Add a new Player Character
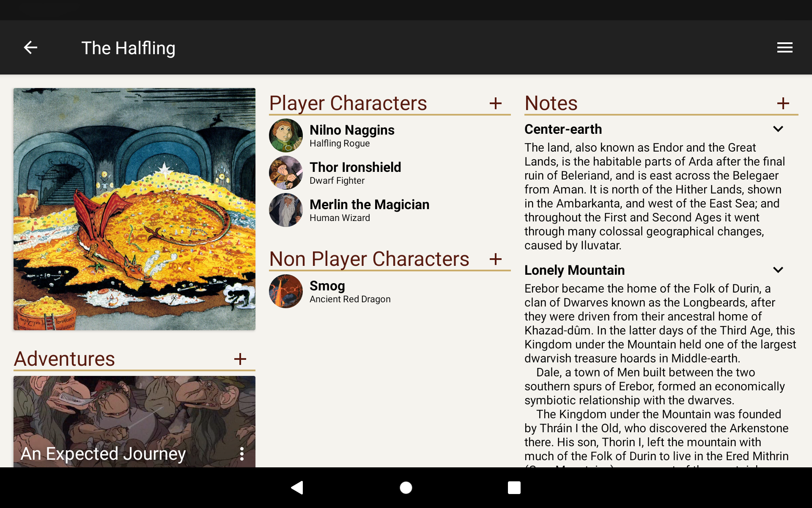The image size is (812, 508). (496, 103)
